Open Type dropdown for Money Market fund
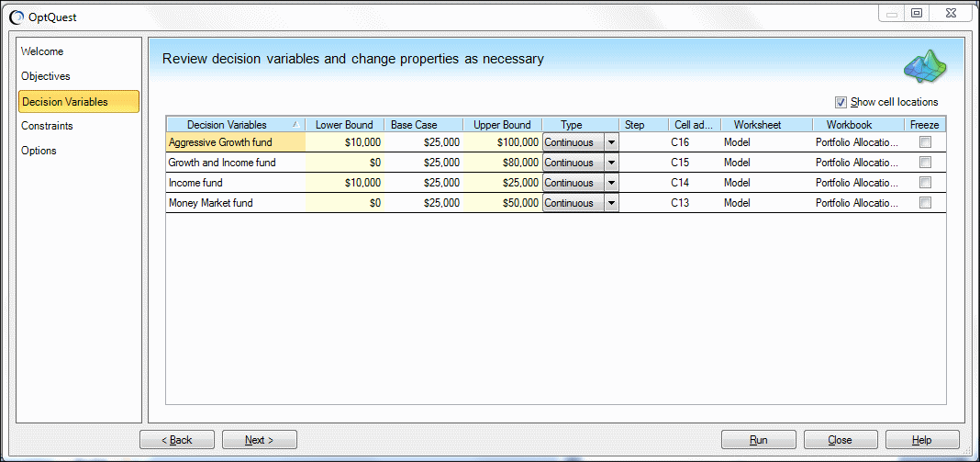The width and height of the screenshot is (980, 462). click(x=612, y=203)
